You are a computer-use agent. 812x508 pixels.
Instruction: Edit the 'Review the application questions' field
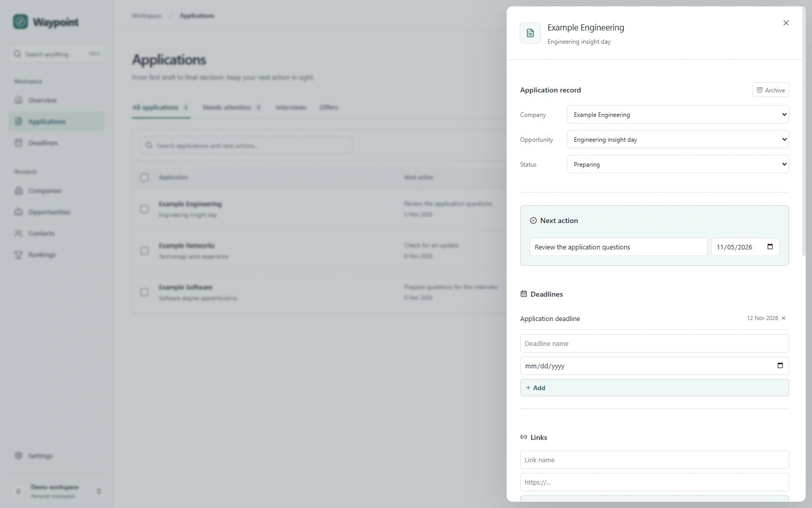(618, 247)
